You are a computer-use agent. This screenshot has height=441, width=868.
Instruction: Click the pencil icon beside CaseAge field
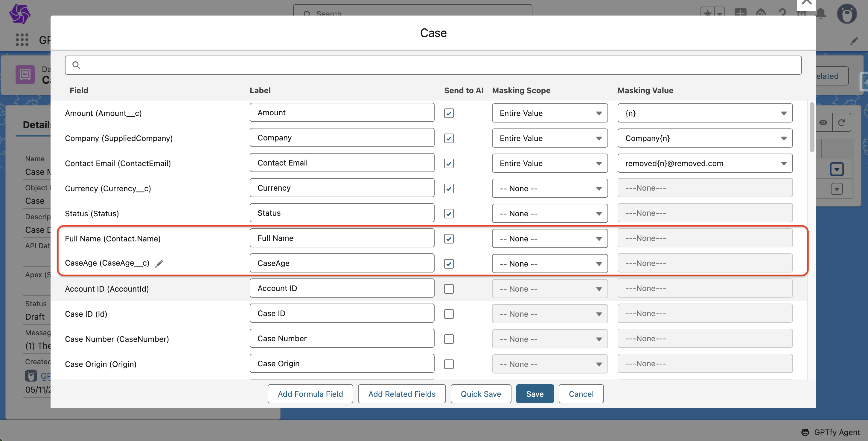pyautogui.click(x=159, y=264)
